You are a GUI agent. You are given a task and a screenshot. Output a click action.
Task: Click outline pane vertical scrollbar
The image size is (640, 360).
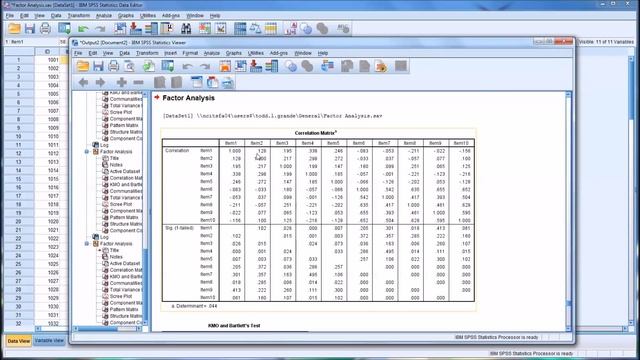[144, 208]
